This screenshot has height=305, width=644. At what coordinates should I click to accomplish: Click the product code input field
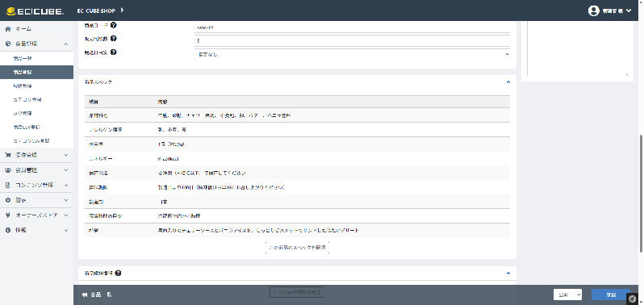(352, 27)
